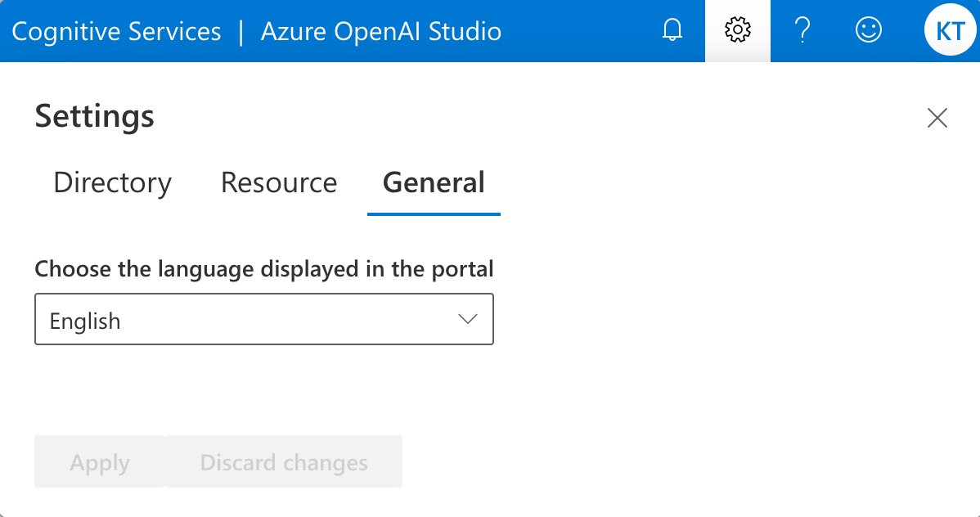Switch to the Resource tab
980x517 pixels.
point(278,182)
